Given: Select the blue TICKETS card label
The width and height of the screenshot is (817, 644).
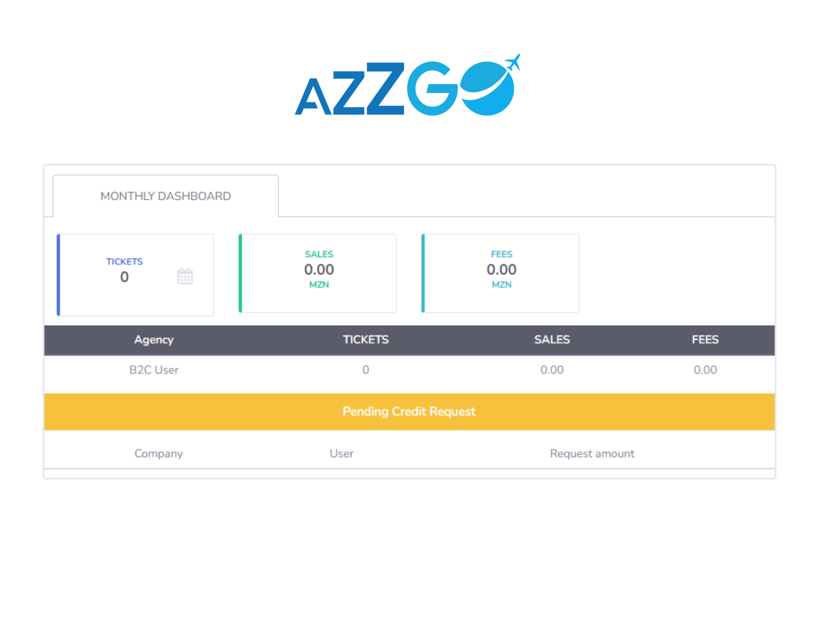Looking at the screenshot, I should click(x=124, y=261).
